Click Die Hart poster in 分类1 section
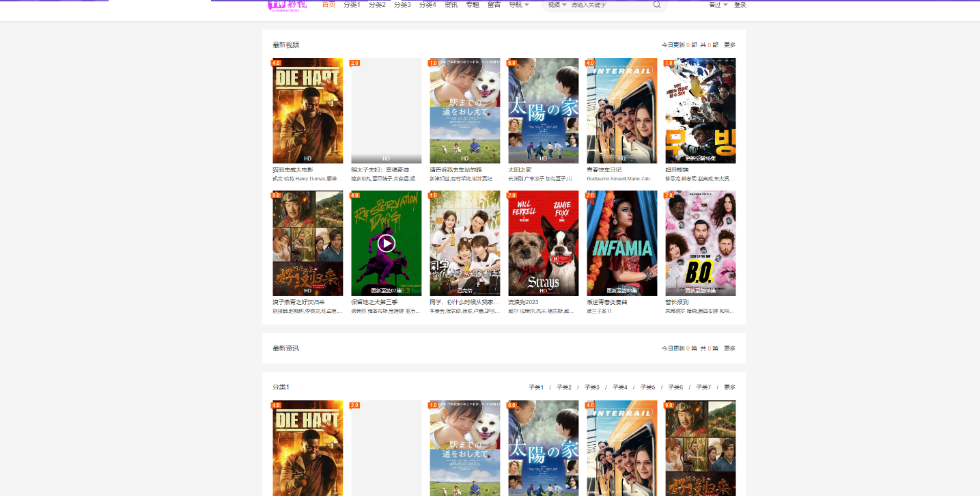980x496 pixels. point(308,448)
